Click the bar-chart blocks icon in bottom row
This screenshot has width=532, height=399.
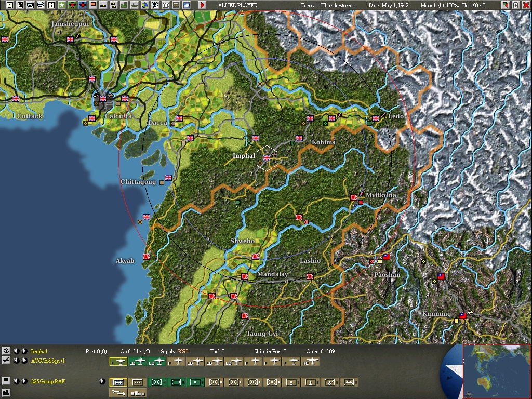(137, 393)
